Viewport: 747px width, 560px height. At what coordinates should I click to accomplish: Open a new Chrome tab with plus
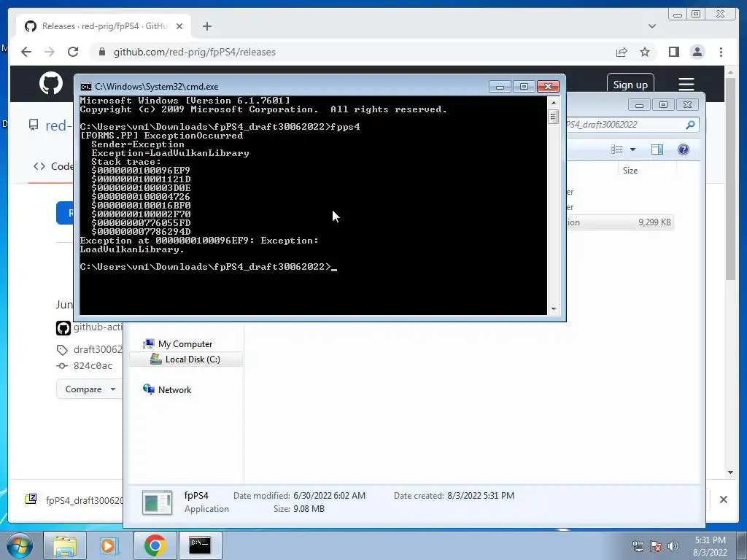tap(206, 26)
